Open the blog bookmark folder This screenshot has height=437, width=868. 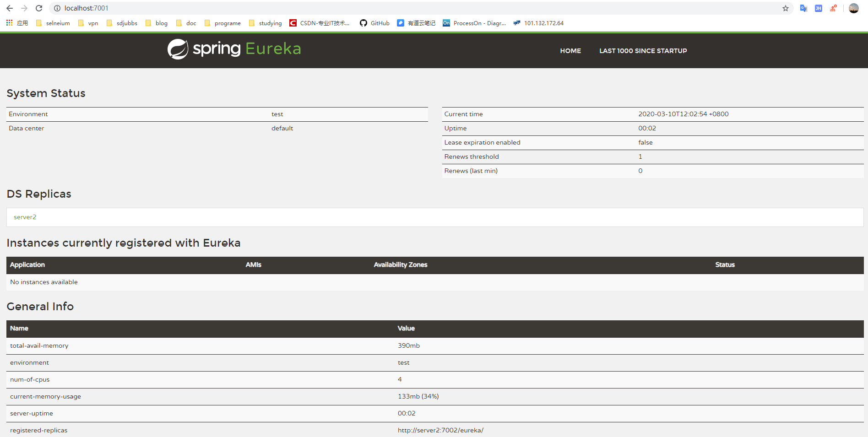[157, 23]
